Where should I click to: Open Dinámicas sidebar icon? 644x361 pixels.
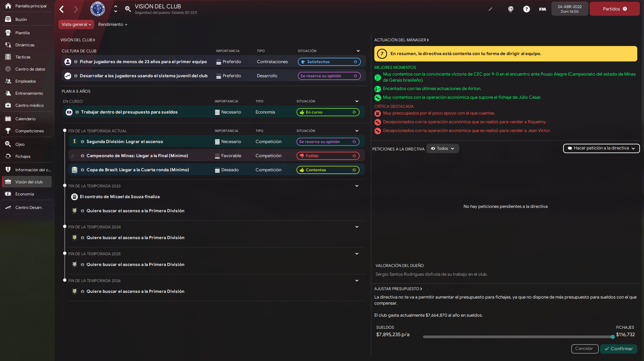point(8,45)
